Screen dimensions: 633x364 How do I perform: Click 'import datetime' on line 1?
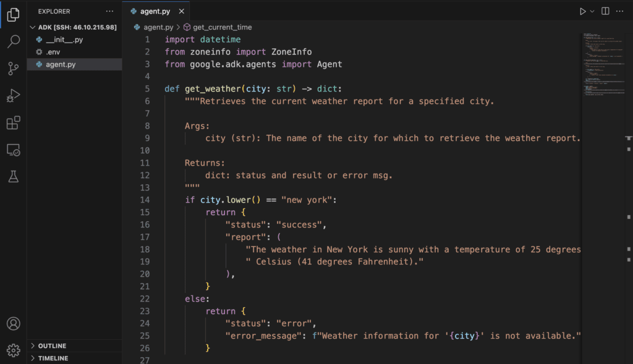(203, 40)
